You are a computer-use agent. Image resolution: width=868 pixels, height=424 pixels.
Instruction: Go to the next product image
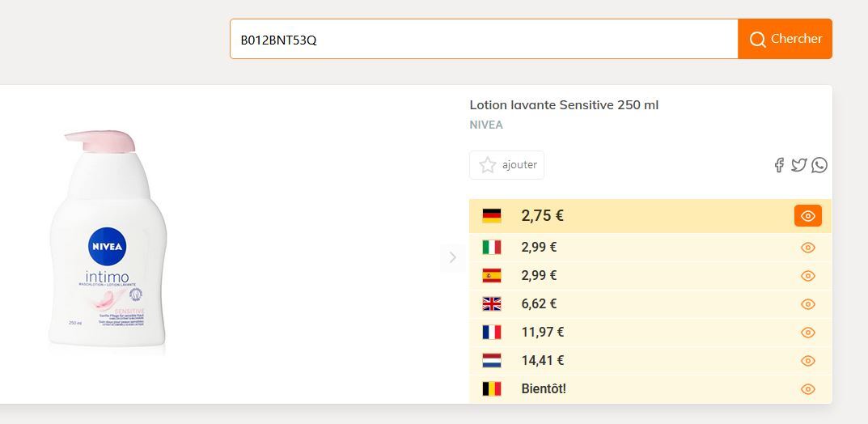pyautogui.click(x=452, y=257)
